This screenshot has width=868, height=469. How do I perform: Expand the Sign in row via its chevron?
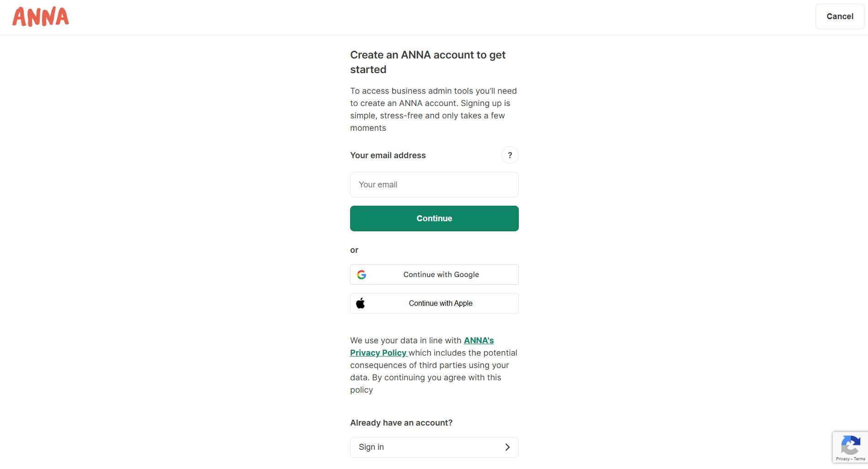click(x=507, y=447)
